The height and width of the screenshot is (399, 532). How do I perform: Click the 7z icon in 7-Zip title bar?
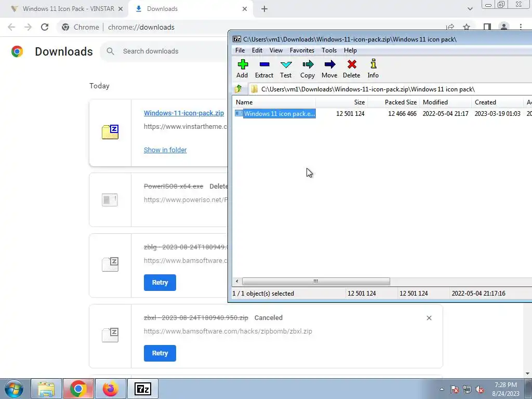(237, 39)
